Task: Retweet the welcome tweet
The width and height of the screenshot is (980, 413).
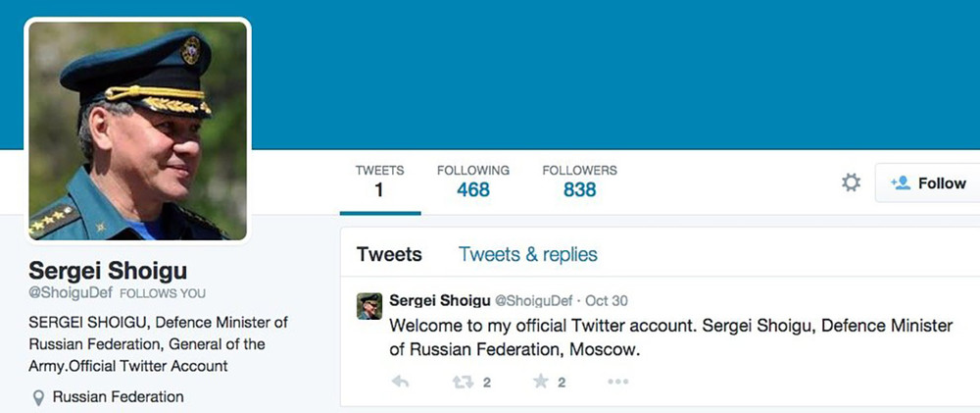Action: [463, 382]
